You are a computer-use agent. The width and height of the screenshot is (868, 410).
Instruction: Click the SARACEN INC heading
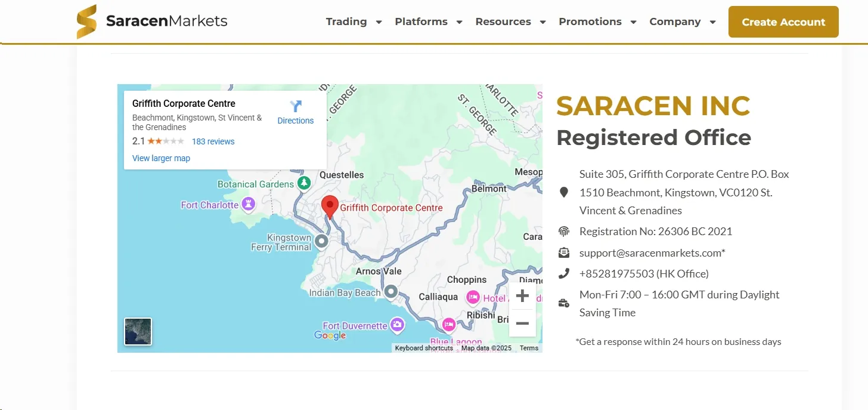(653, 106)
